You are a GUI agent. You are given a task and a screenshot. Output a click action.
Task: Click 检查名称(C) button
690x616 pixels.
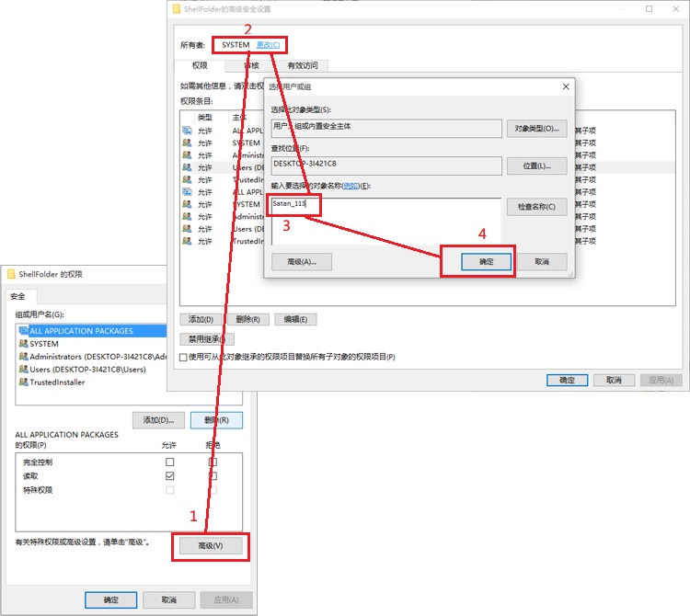tap(536, 207)
